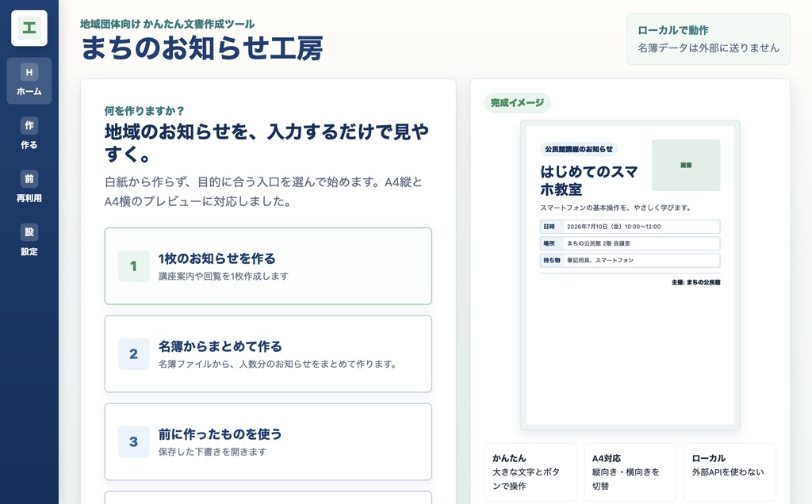Click the 保存した下書きを開きます text
The height and width of the screenshot is (504, 812).
point(213,452)
